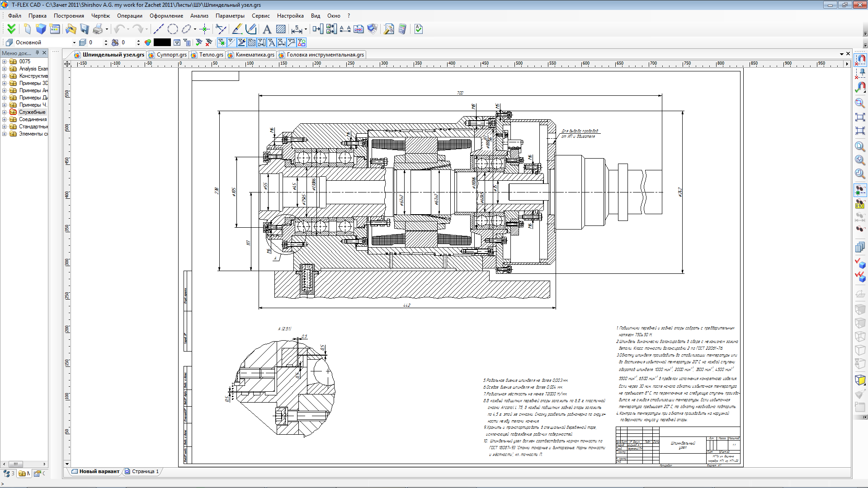Open the Параметры menu

pyautogui.click(x=230, y=16)
